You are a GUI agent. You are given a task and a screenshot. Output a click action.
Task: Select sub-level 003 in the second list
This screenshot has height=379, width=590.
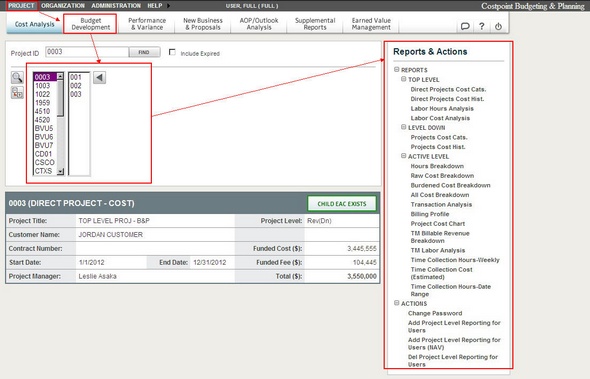tap(79, 94)
